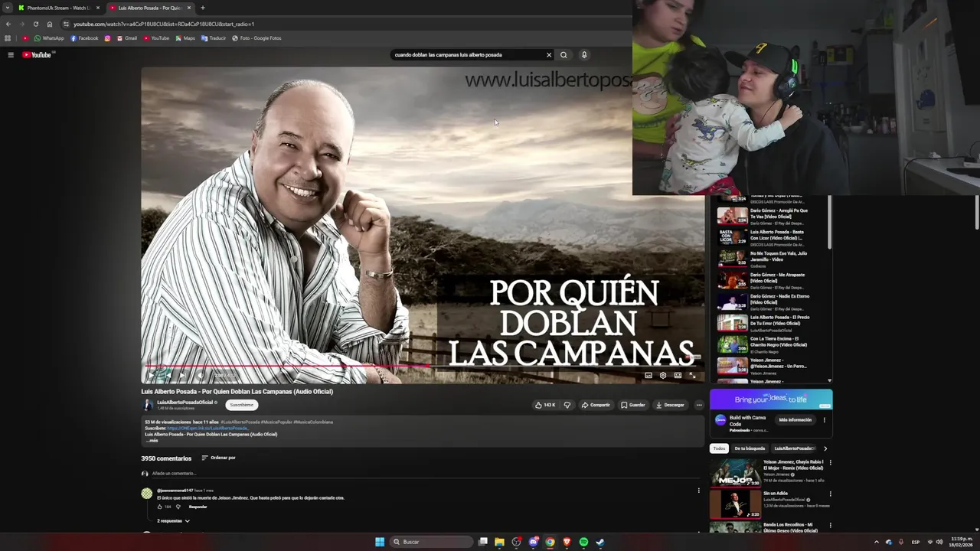Open the channel avatar under the video title
The height and width of the screenshot is (551, 980).
coord(148,405)
